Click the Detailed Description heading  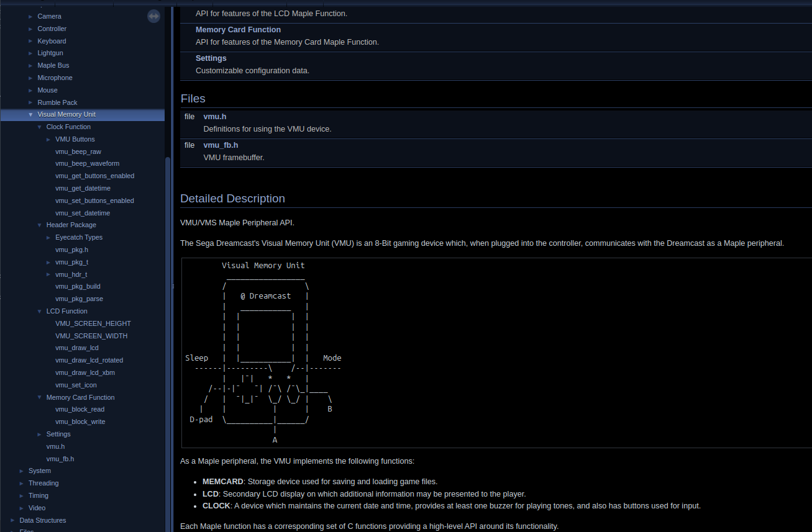[x=232, y=199]
